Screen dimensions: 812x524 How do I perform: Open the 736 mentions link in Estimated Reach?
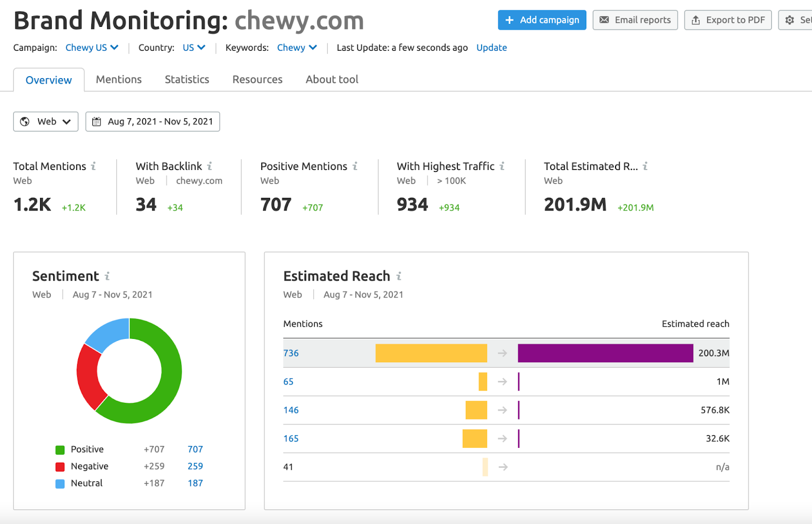coord(291,353)
